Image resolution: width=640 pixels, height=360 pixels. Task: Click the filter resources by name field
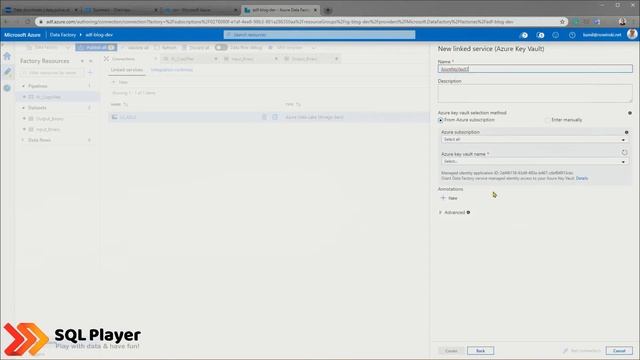click(x=51, y=73)
